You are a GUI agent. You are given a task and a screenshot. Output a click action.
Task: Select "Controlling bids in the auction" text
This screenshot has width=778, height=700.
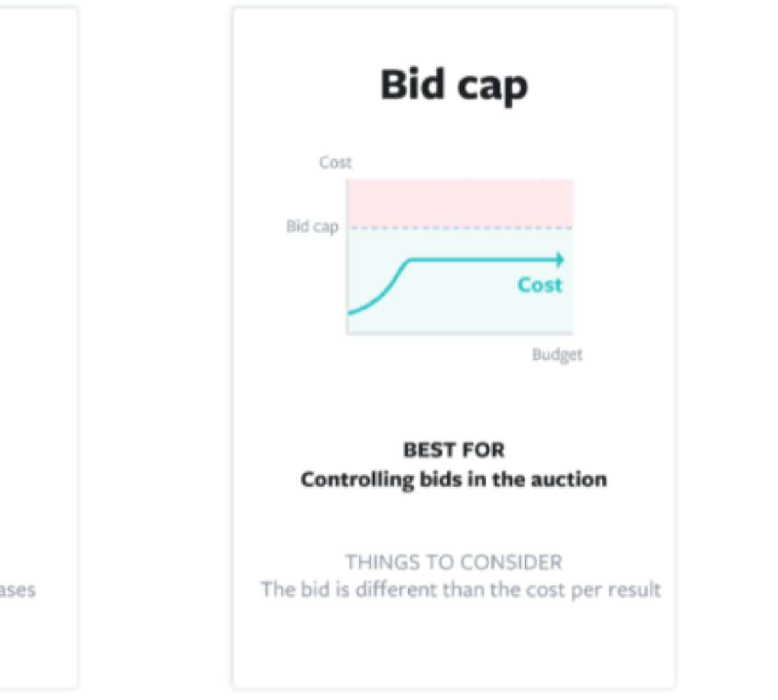(454, 480)
